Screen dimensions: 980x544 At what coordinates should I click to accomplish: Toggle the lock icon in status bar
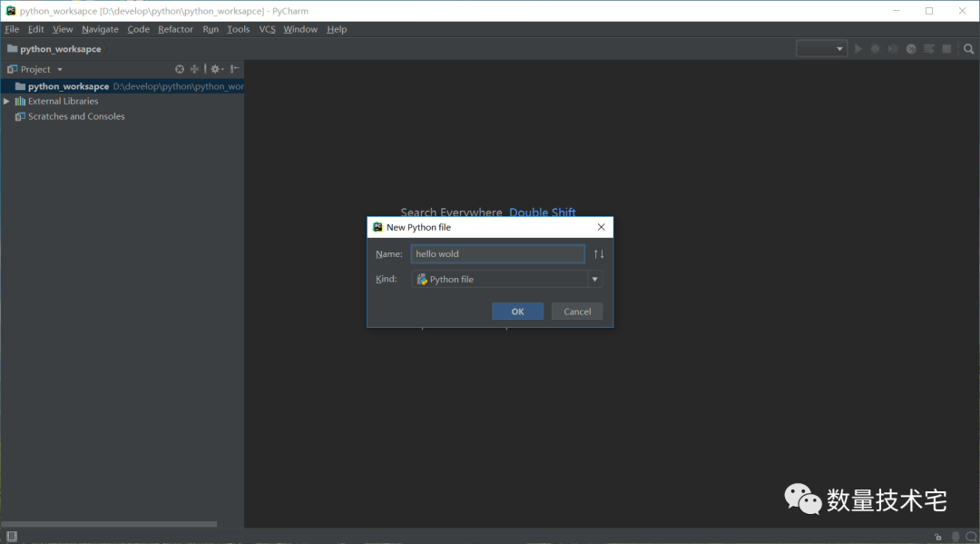(x=937, y=537)
